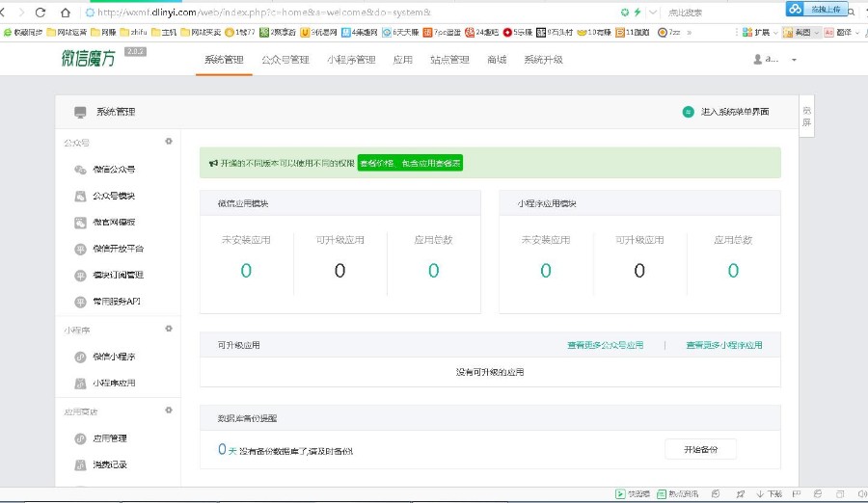Open the 站点管理 tab

click(449, 59)
